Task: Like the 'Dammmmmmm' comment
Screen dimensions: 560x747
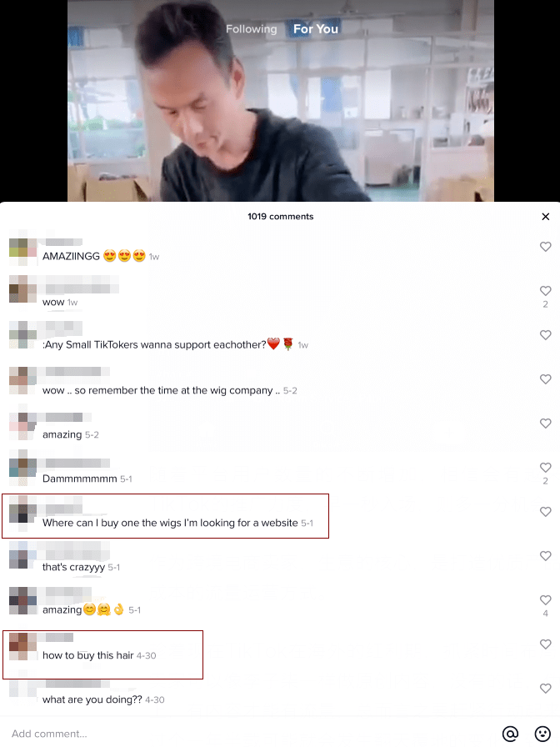Action: [x=545, y=468]
